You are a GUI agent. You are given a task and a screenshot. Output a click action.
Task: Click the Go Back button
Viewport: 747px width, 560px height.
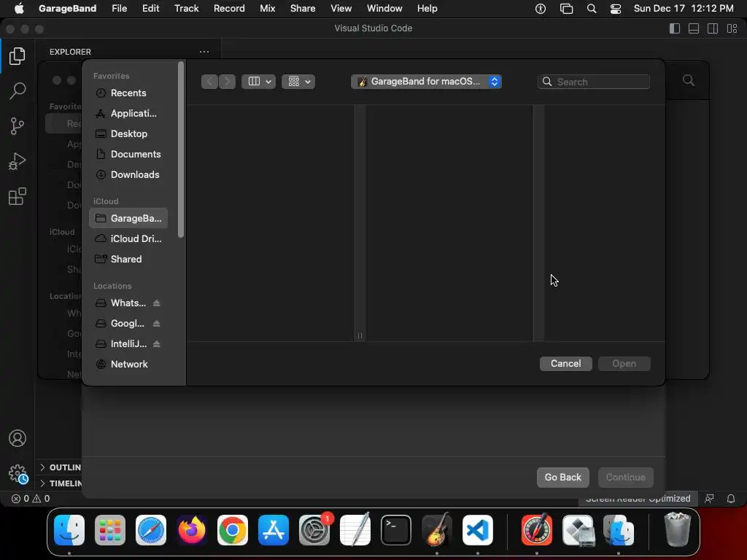click(563, 477)
